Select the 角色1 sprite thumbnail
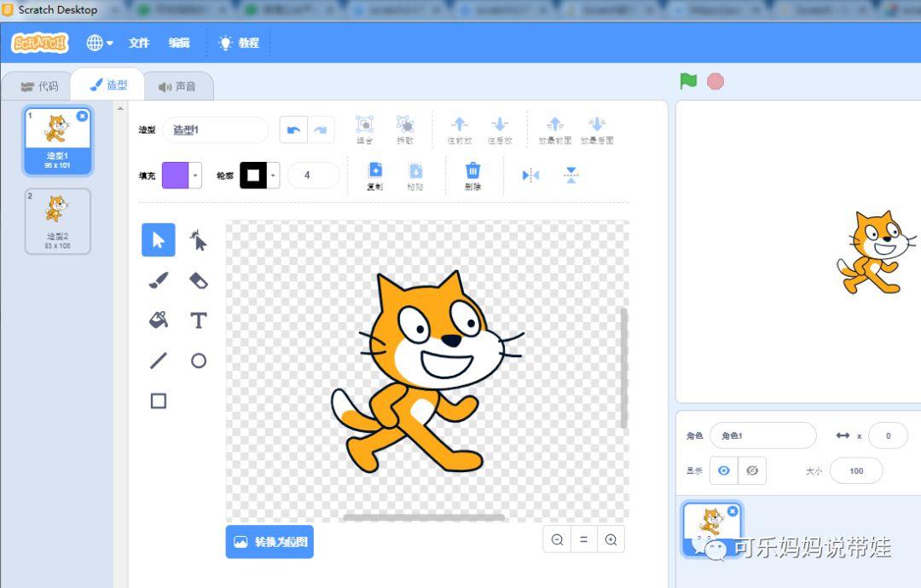This screenshot has width=921, height=588. pos(712,528)
